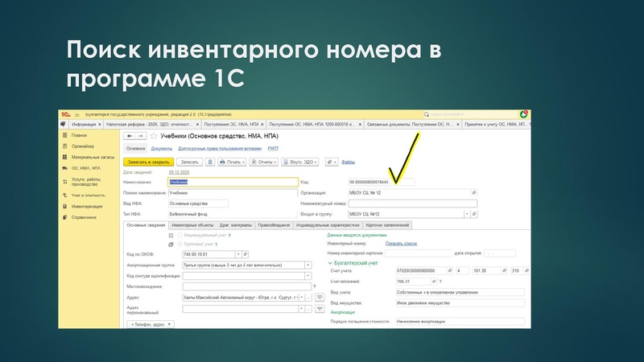This screenshot has height=362, width=644.
Task: Open the Индивидуальные характеристики tab
Action: 328,225
